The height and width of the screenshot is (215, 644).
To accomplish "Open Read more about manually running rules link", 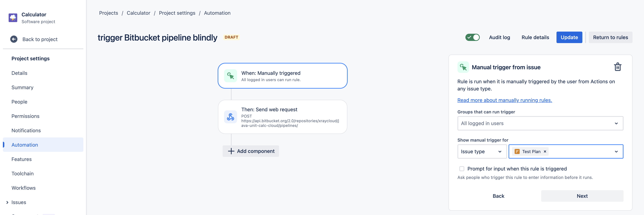I will pos(505,100).
